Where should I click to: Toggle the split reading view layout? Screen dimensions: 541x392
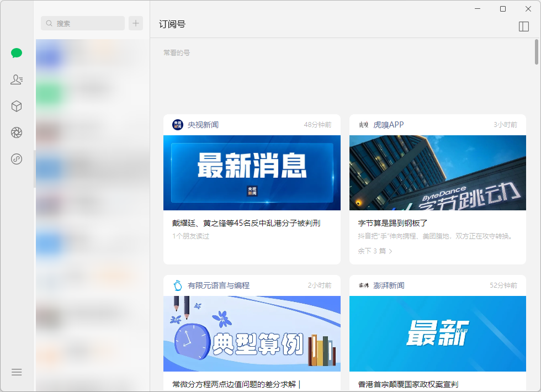pyautogui.click(x=523, y=25)
